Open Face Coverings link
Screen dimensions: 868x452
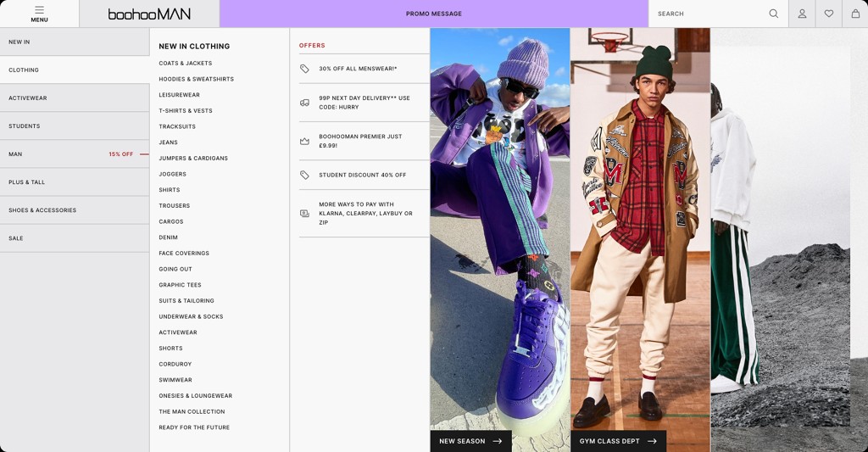click(x=184, y=254)
